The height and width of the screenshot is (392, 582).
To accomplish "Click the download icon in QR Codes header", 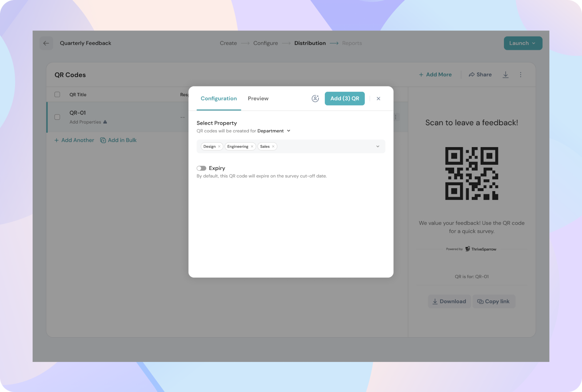I will [506, 75].
